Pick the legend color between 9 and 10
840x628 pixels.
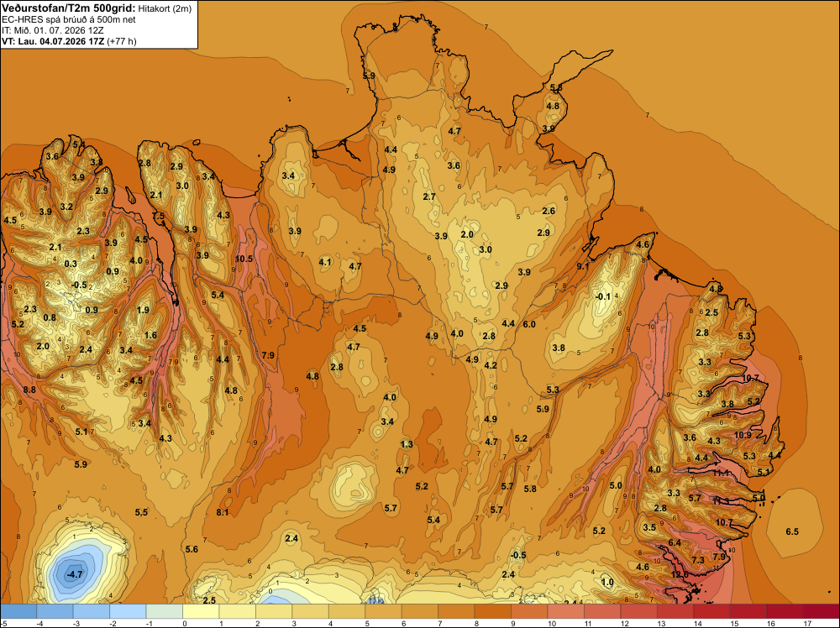(529, 611)
